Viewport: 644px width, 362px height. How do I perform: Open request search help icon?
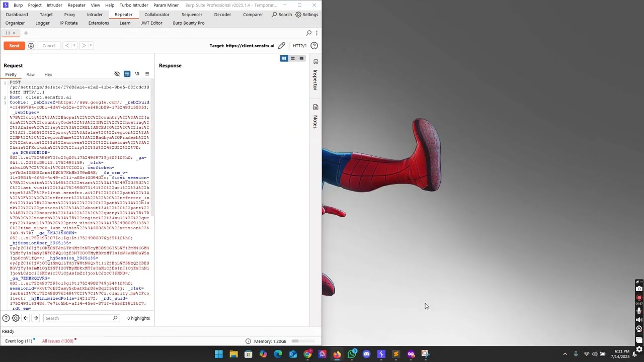point(6,318)
